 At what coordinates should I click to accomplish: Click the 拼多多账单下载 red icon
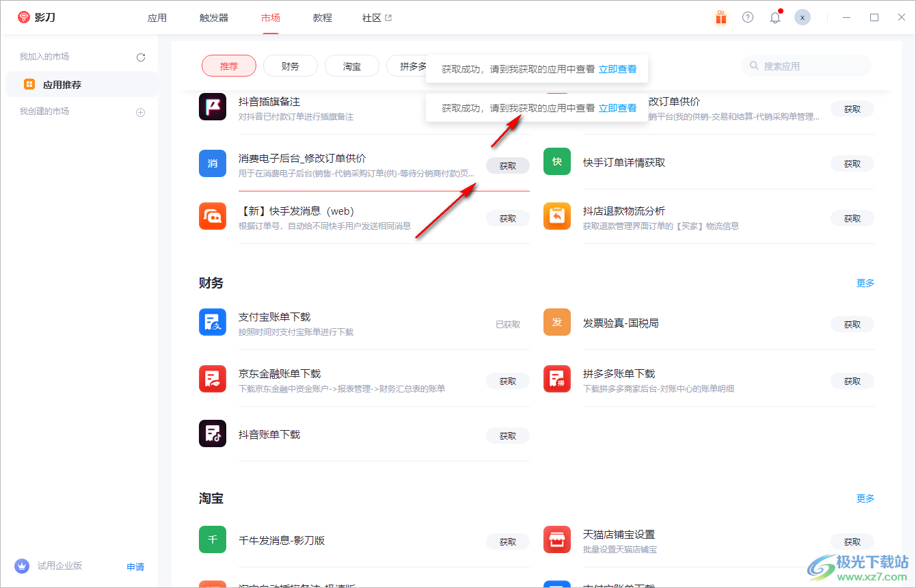tap(557, 379)
